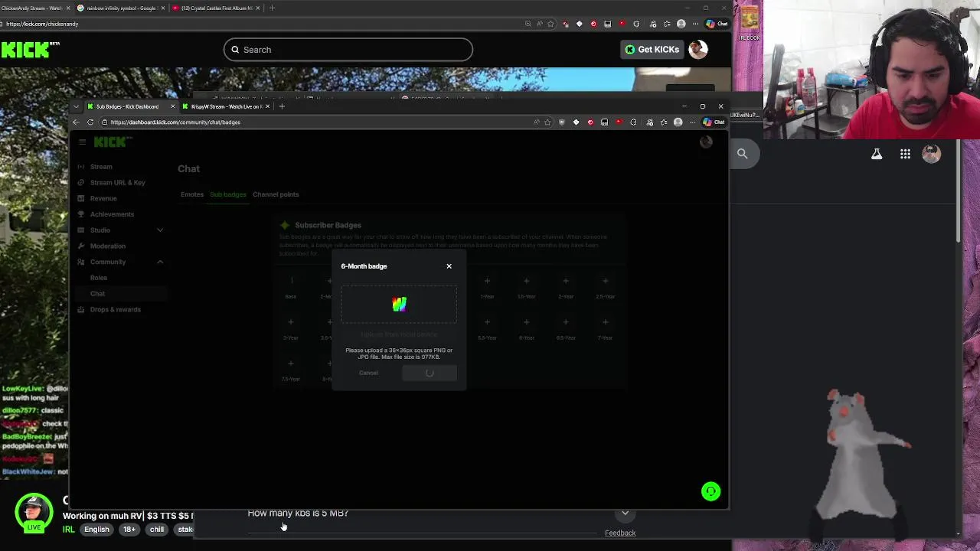The height and width of the screenshot is (551, 980).
Task: Open Copilot Chat in the dashboard window
Action: click(x=714, y=122)
